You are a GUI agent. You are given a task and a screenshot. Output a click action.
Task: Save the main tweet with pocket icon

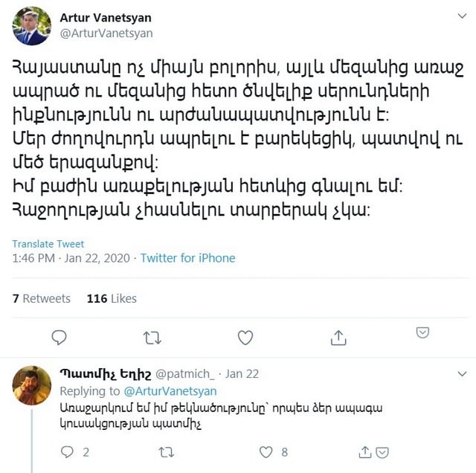[x=422, y=332]
